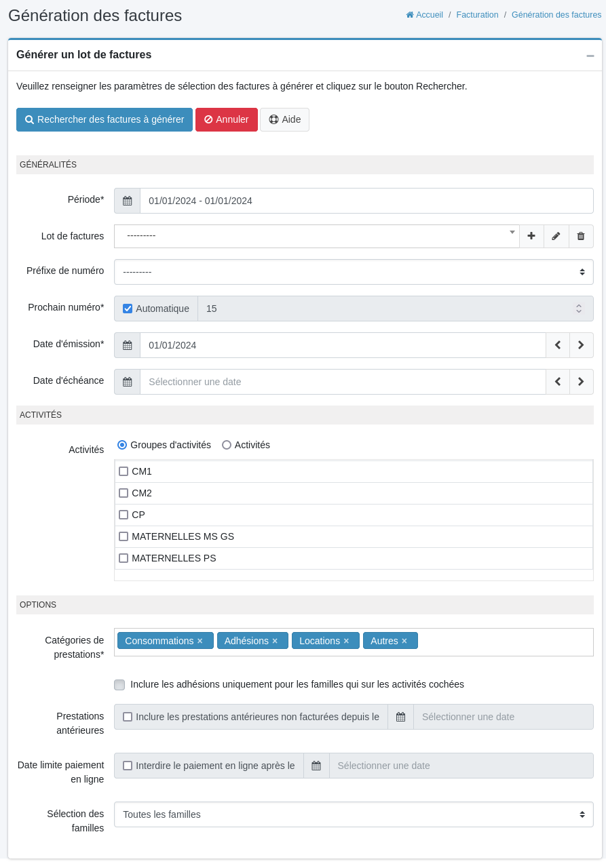Click the trash icon to delete invoice batch

tap(581, 236)
